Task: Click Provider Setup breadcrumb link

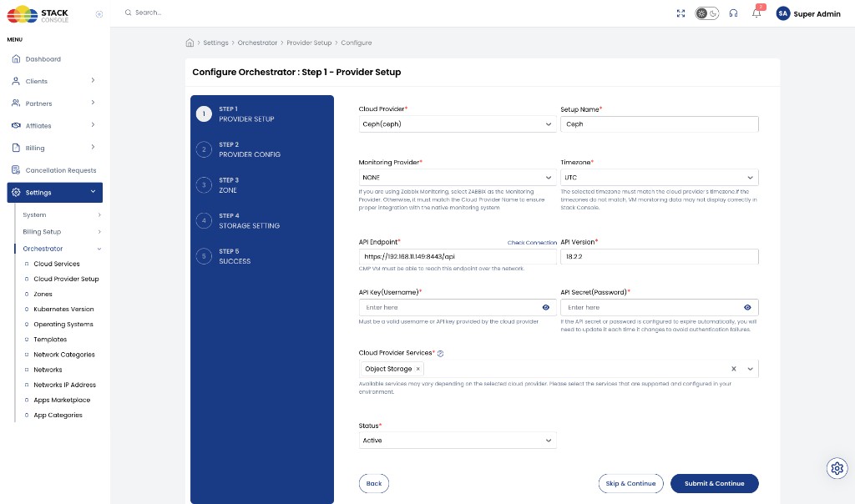Action: (309, 43)
